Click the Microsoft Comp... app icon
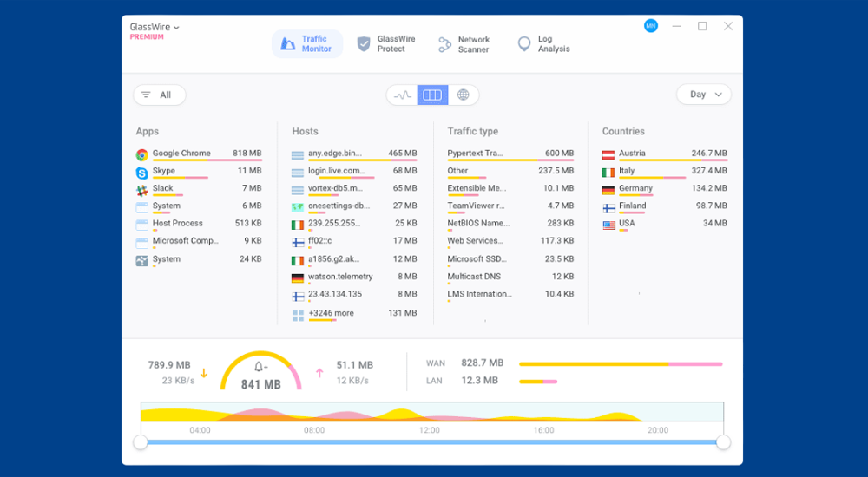Image resolution: width=868 pixels, height=477 pixels. (x=141, y=242)
